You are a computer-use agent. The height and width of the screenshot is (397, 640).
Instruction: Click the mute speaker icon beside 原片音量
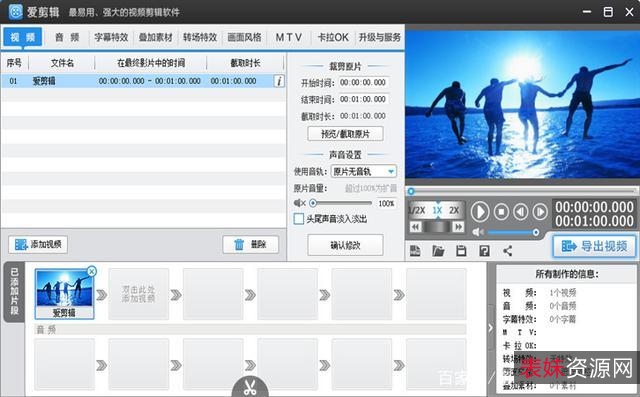pos(299,203)
